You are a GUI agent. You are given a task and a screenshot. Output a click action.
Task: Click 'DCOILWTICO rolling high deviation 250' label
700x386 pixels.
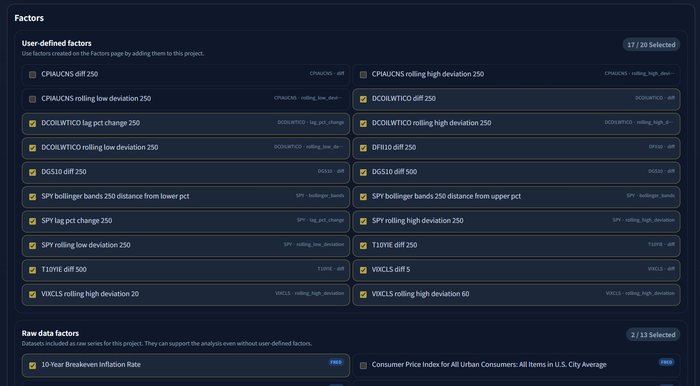coord(431,123)
